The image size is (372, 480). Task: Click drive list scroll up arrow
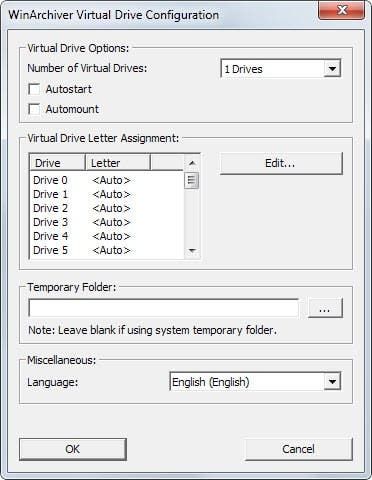coord(192,163)
